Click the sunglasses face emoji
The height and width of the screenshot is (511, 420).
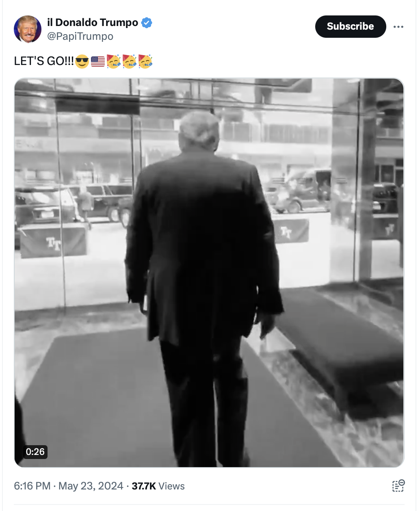pos(82,61)
